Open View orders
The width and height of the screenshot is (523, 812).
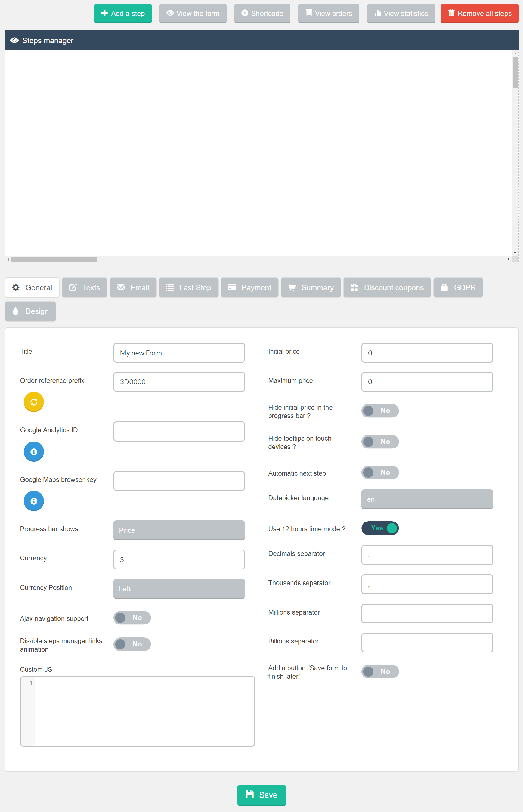[328, 13]
